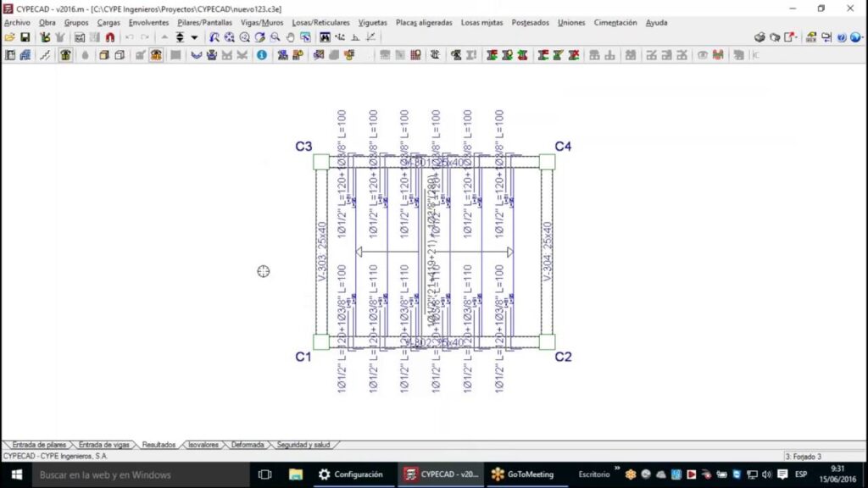Open the Vigas/Muros menu

pyautogui.click(x=262, y=23)
